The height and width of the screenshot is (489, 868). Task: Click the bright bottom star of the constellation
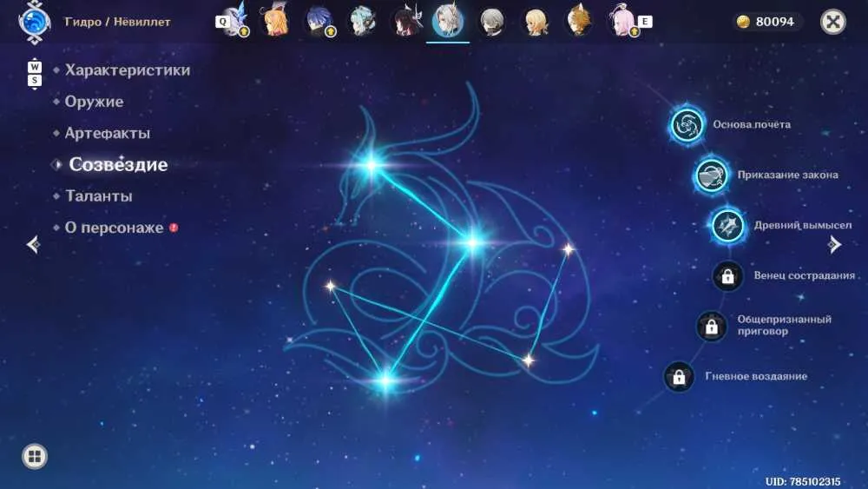tap(385, 380)
